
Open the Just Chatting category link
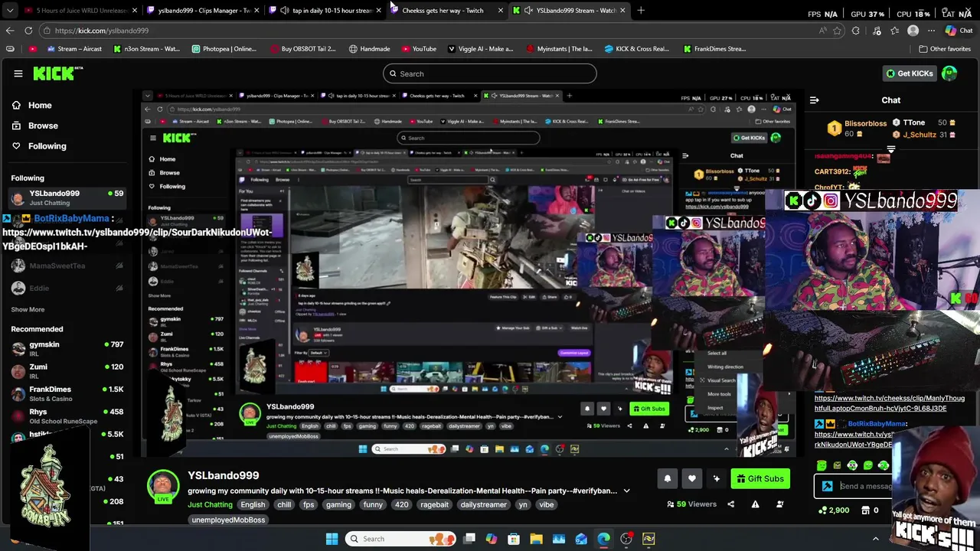click(x=210, y=505)
